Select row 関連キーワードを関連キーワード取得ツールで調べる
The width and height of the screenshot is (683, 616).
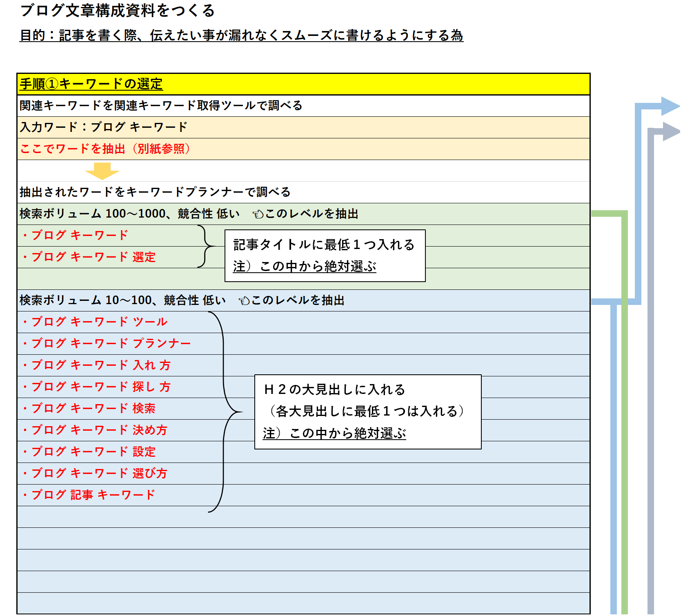[x=303, y=106]
